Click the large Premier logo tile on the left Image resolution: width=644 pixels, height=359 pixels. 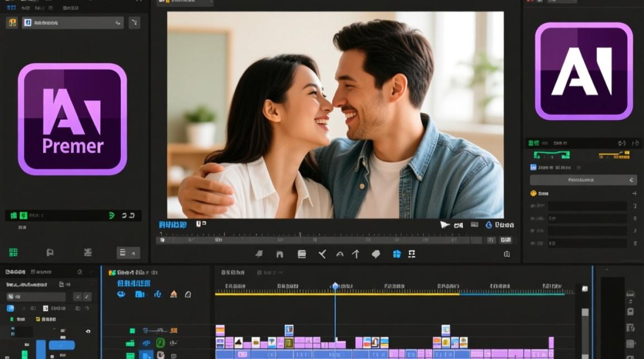(x=72, y=119)
